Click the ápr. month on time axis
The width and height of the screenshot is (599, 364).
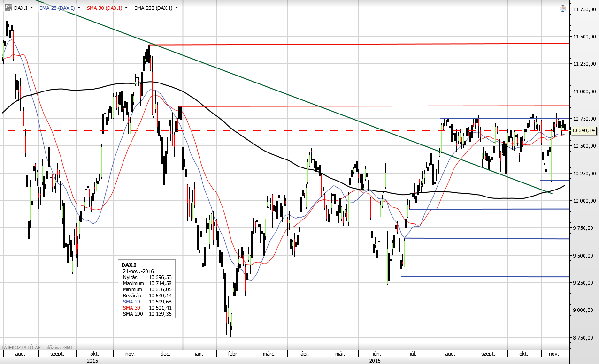coord(305,354)
